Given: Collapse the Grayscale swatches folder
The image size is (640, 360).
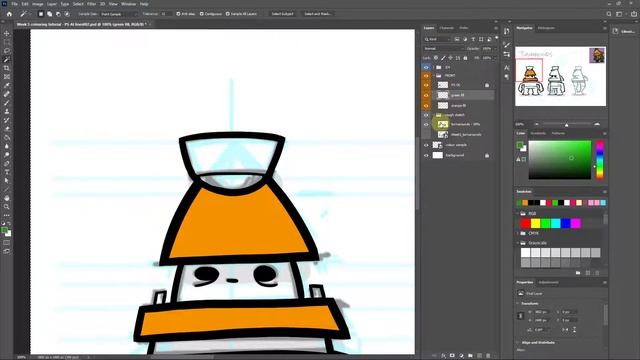Looking at the screenshot, I should (518, 243).
